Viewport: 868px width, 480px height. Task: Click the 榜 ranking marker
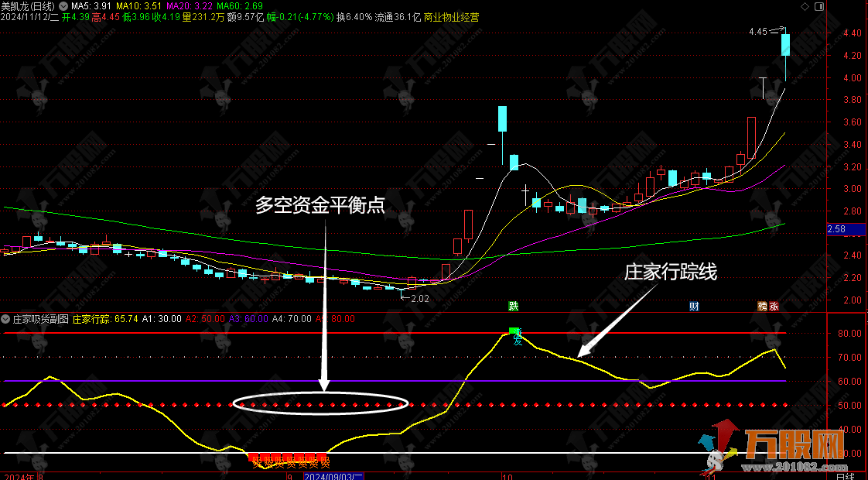[x=763, y=306]
